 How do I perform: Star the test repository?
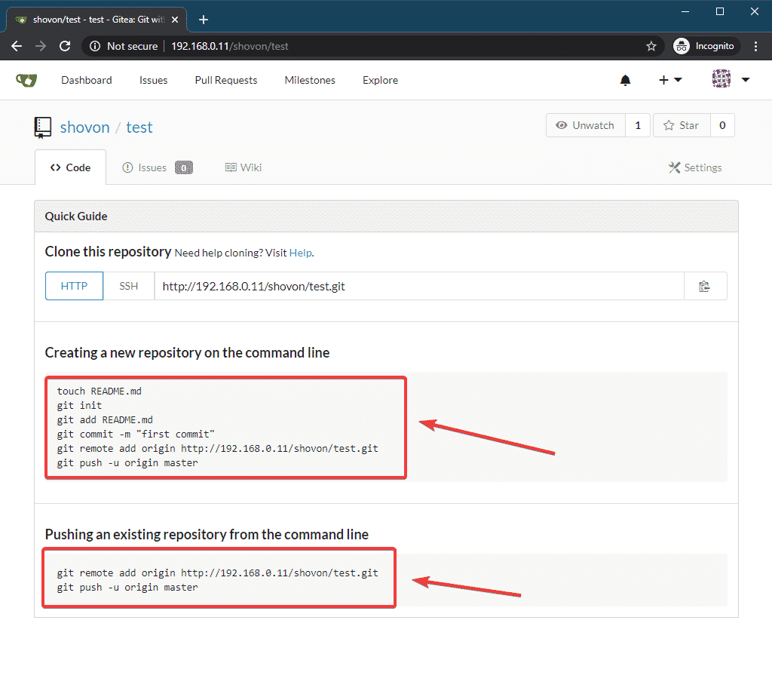681,125
